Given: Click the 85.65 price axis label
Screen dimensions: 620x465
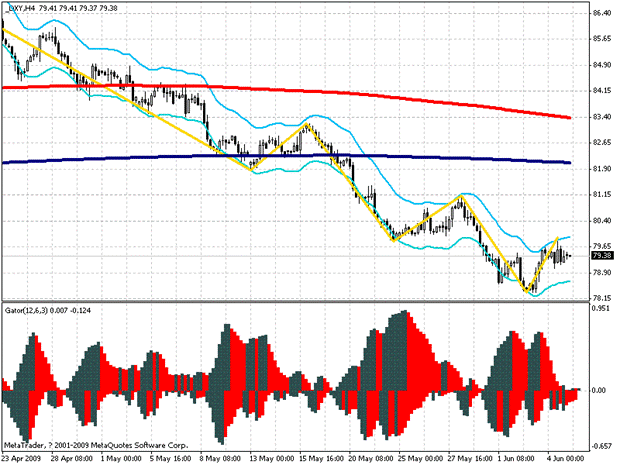Looking at the screenshot, I should coord(602,39).
